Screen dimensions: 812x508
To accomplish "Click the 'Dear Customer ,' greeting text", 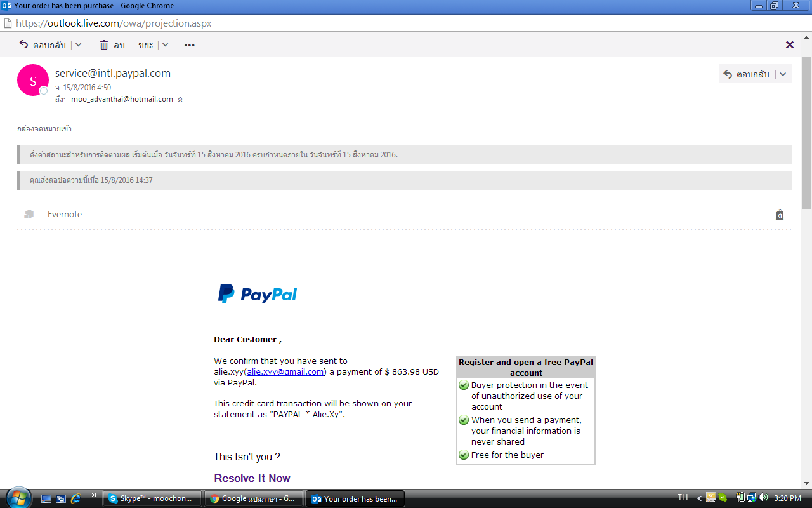I will [x=247, y=339].
